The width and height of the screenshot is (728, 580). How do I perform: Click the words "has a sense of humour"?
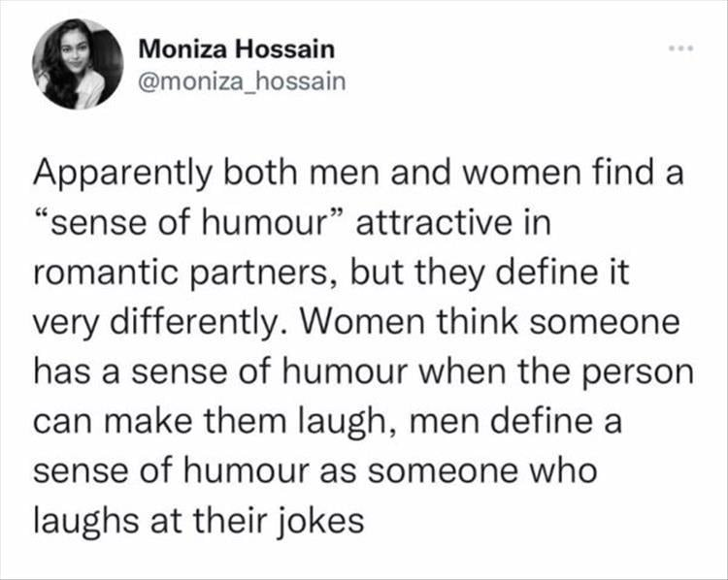(220, 371)
